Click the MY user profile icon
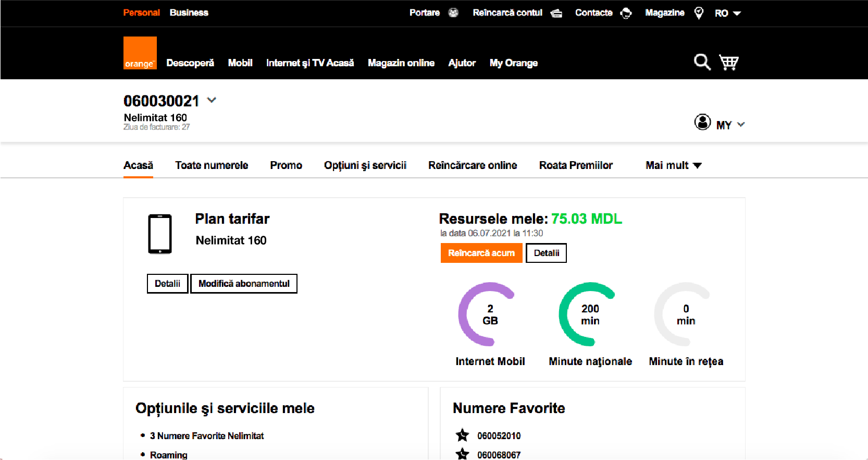The width and height of the screenshot is (868, 460). (x=702, y=122)
